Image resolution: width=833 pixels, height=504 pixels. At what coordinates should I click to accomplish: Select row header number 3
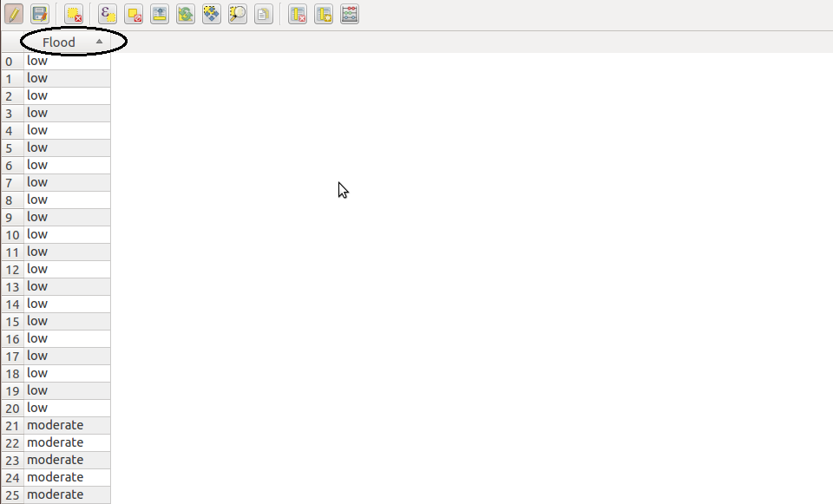(12, 113)
